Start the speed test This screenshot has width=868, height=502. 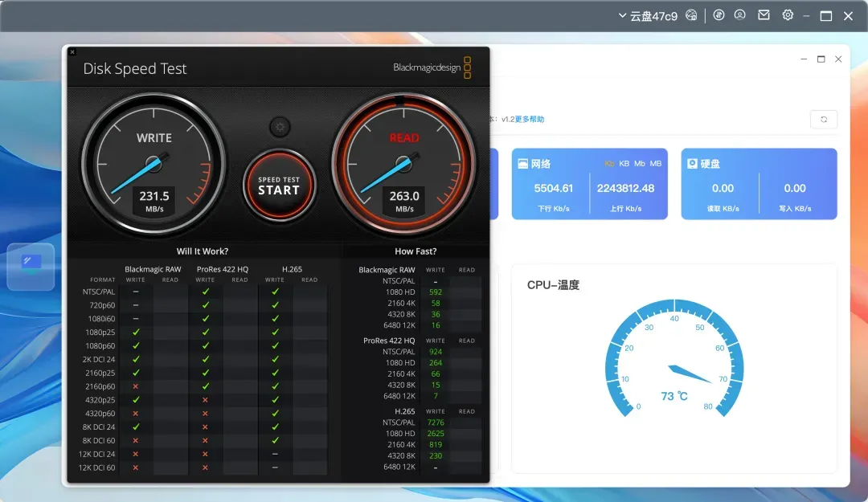[280, 185]
